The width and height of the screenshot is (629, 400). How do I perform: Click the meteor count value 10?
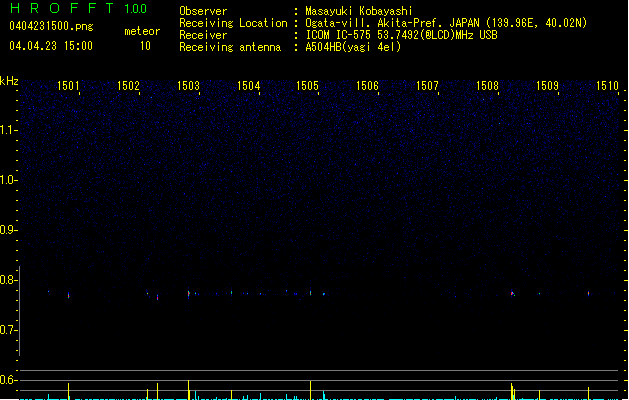tap(145, 46)
